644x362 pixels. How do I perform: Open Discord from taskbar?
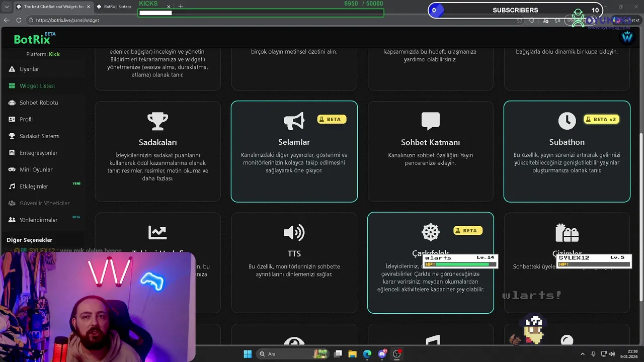(382, 354)
